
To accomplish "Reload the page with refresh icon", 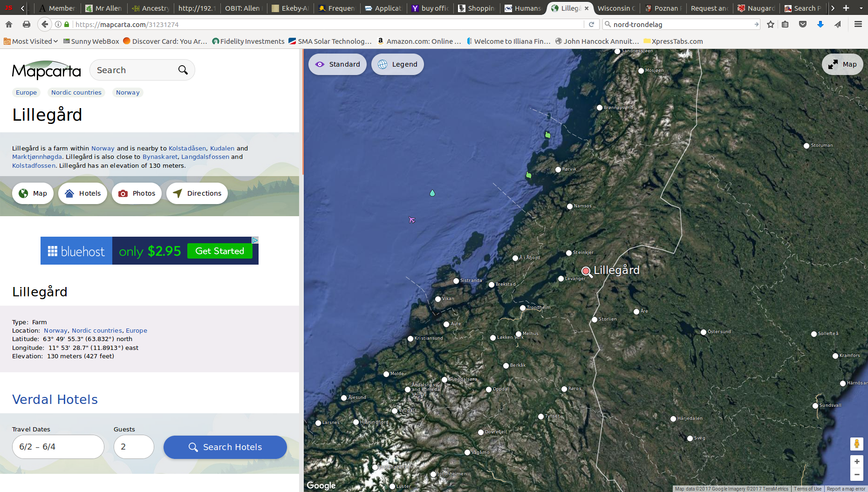I will tap(591, 24).
